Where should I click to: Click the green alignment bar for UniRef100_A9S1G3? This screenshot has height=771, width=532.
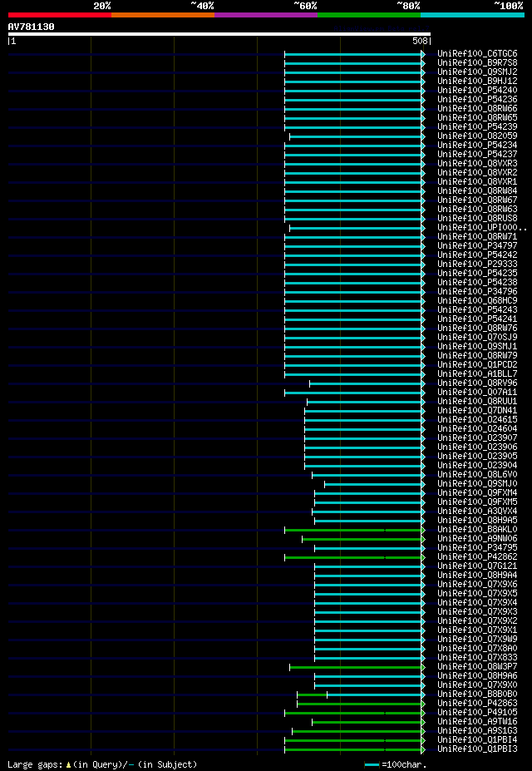click(x=357, y=731)
